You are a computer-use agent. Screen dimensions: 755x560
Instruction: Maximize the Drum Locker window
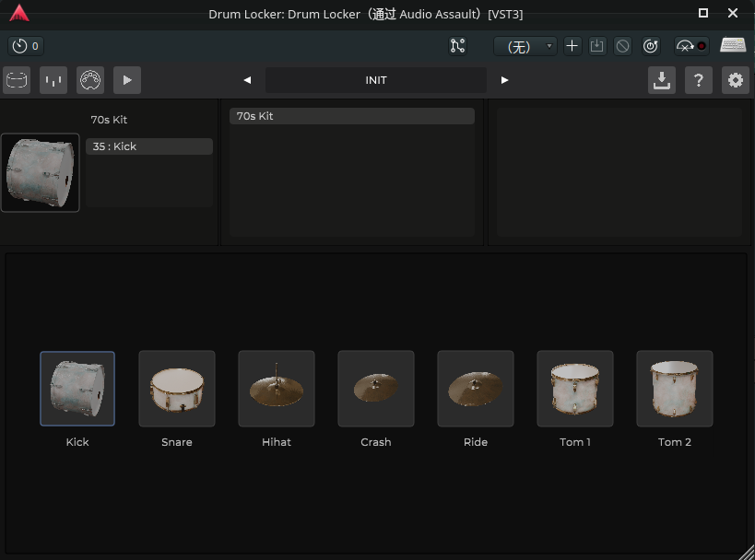(703, 13)
